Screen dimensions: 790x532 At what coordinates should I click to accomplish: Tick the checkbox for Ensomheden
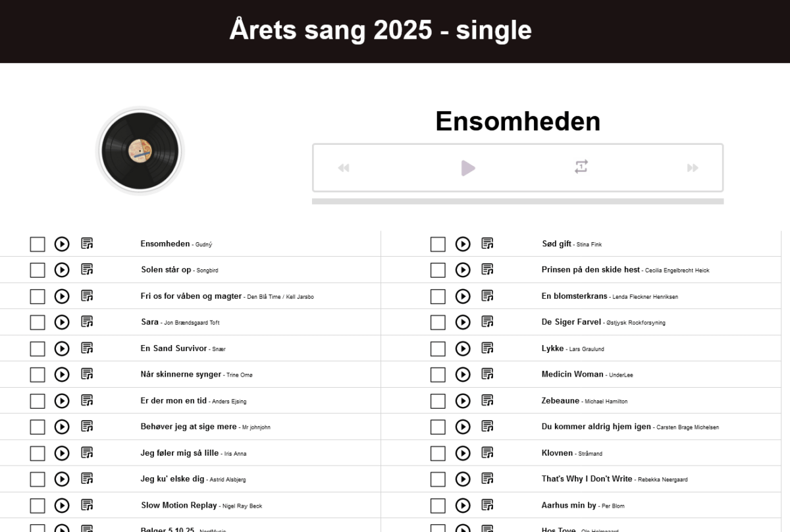point(38,244)
